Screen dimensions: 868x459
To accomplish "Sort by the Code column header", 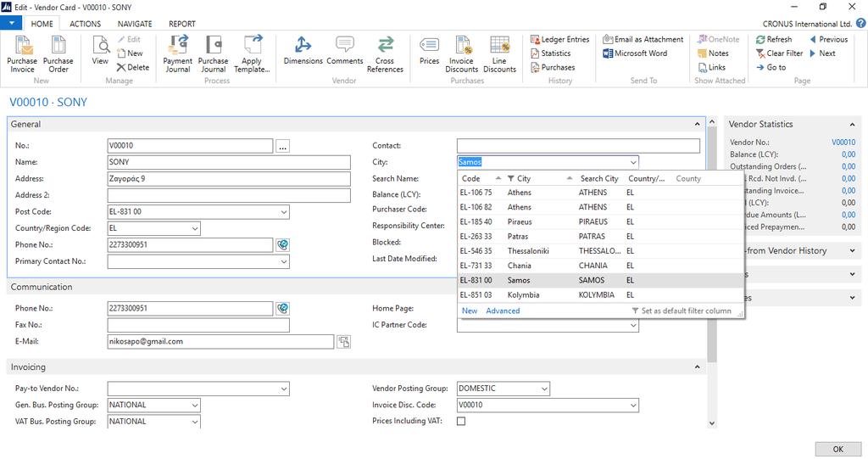I will click(481, 178).
